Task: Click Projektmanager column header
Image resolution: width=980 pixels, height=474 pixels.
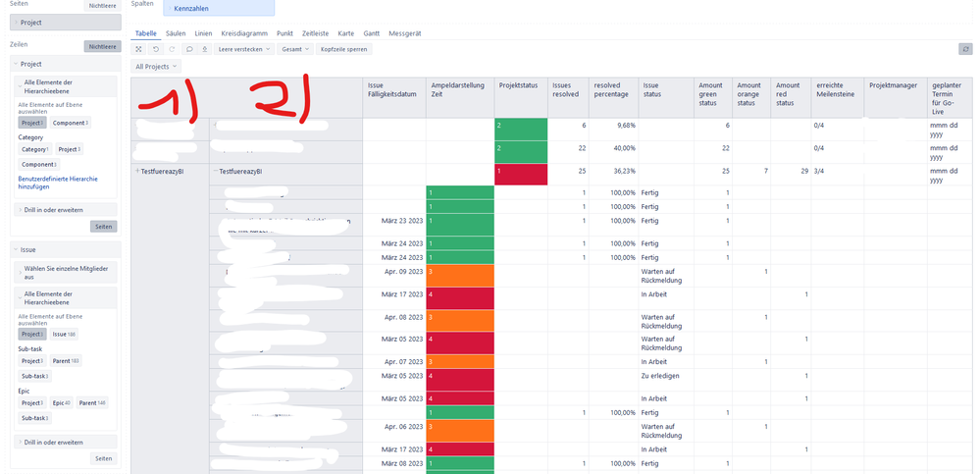Action: [x=896, y=97]
